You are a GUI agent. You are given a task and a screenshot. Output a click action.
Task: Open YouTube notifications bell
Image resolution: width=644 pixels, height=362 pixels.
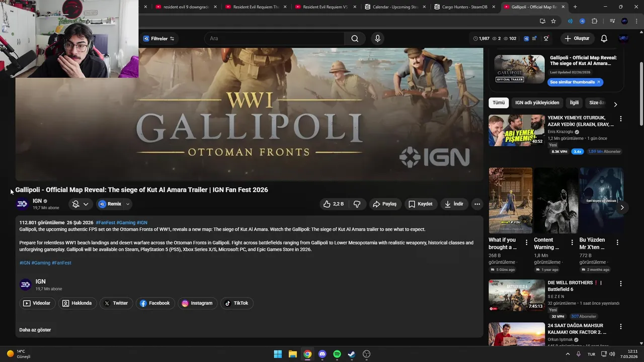[604, 39]
